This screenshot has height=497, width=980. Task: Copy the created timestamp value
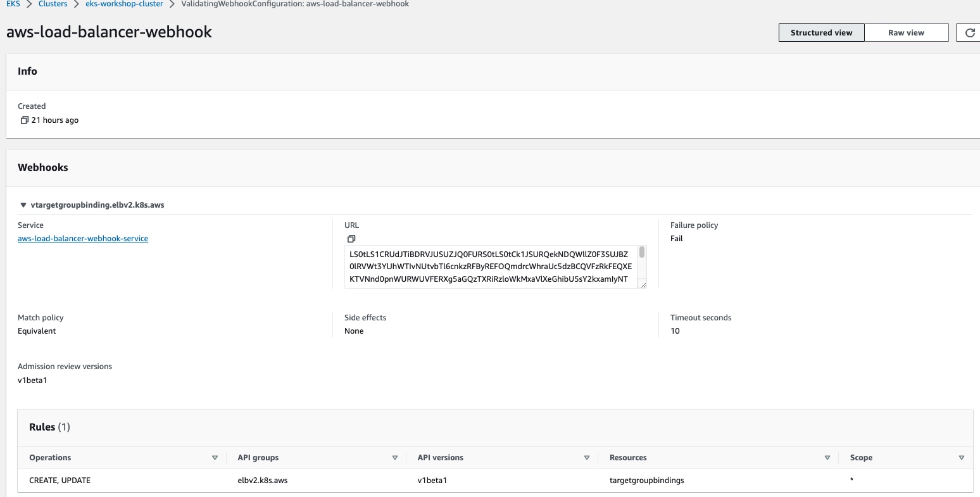point(24,120)
